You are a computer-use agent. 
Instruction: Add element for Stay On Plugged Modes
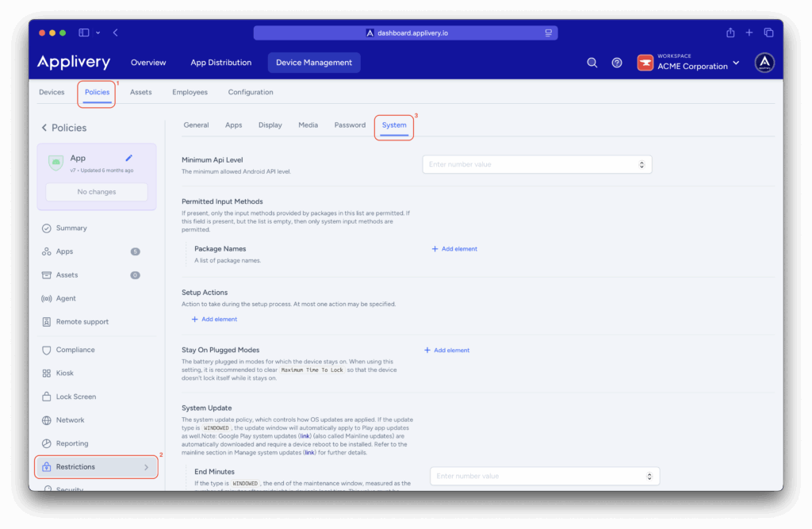coord(447,350)
